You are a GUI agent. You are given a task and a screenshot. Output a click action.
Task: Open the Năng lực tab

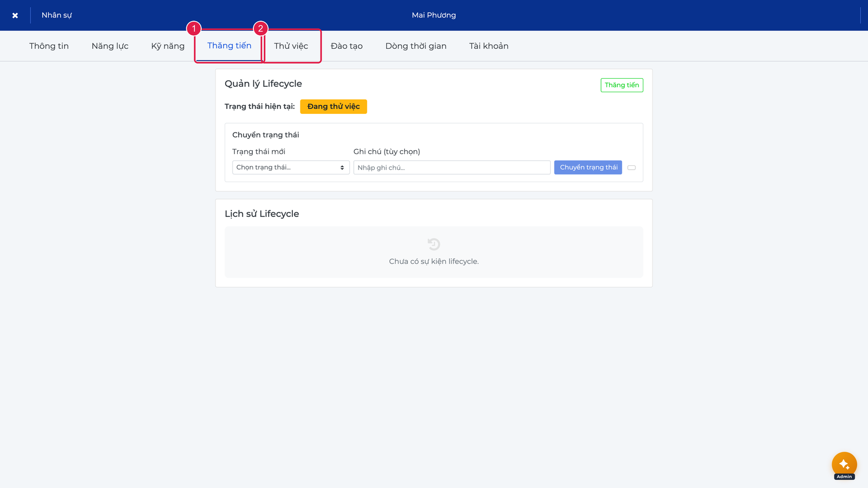coord(110,46)
